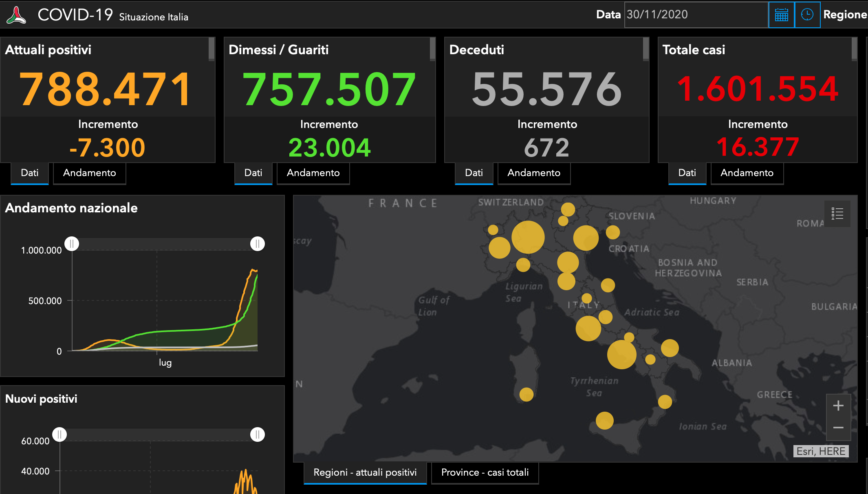Open the map legend list icon
The height and width of the screenshot is (494, 868).
(x=837, y=214)
